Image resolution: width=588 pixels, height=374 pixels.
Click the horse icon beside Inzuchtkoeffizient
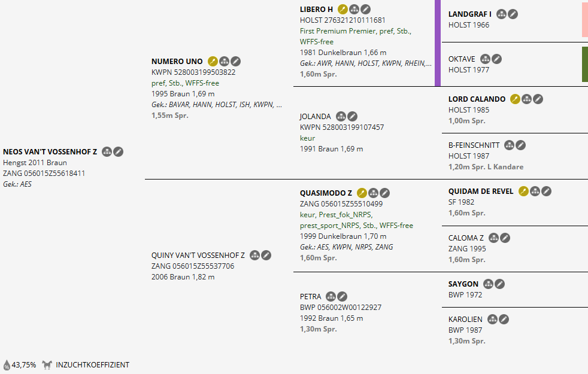47,364
